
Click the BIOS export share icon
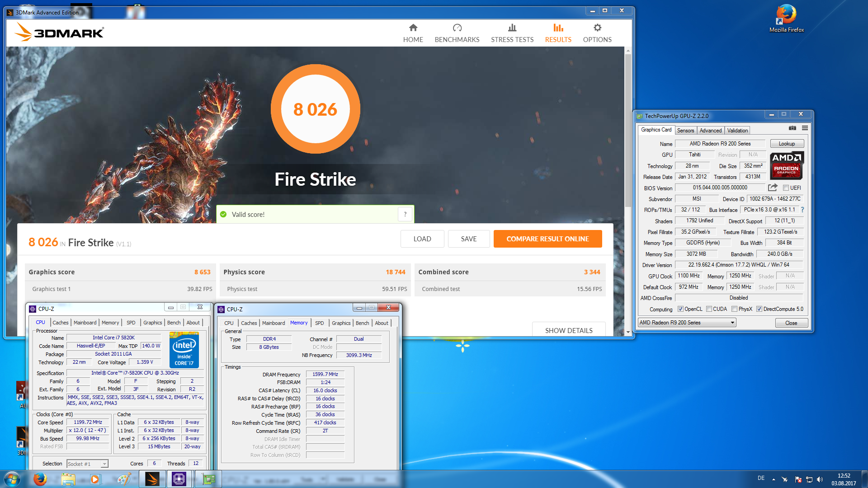click(x=773, y=188)
